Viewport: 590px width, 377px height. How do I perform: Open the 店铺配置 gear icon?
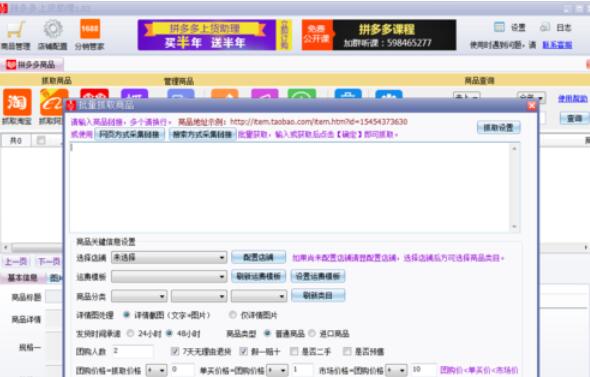(x=53, y=35)
